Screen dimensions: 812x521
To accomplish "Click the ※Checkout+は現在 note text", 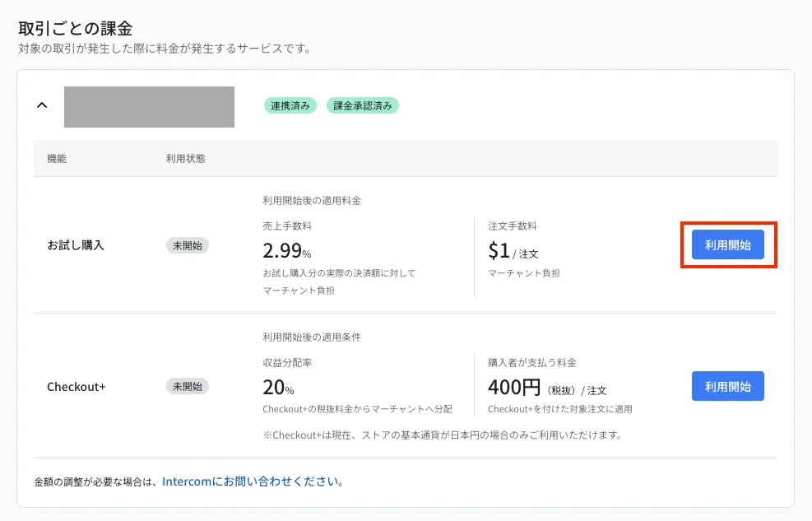I will pos(443,435).
